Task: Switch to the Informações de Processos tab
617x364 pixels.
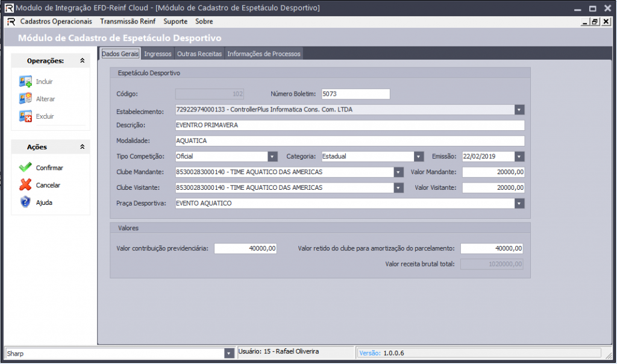Action: tap(264, 54)
